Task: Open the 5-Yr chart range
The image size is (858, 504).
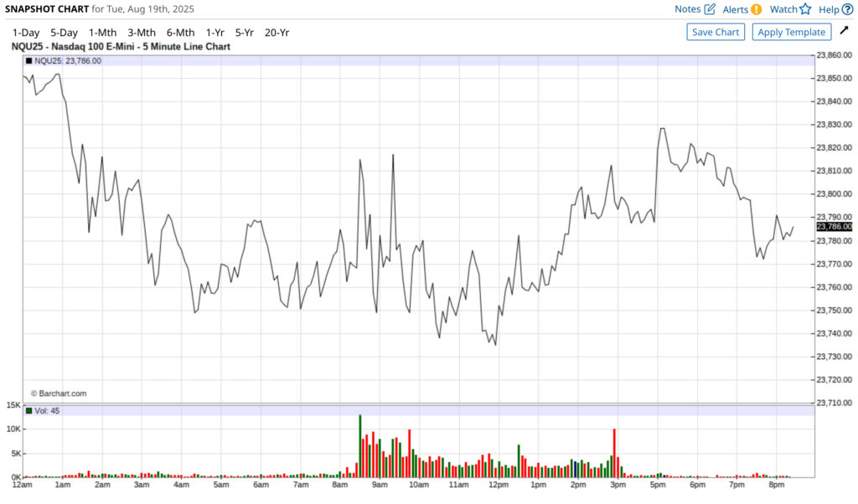Action: pos(244,33)
